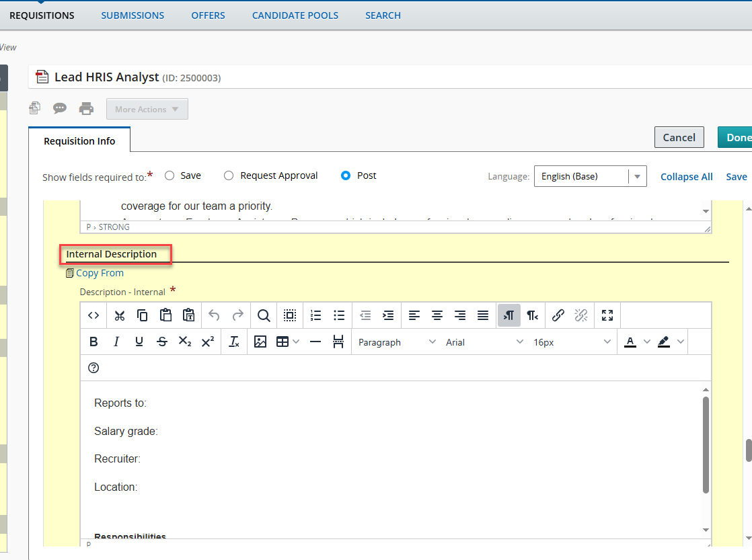Switch to Submissions tab

[133, 15]
